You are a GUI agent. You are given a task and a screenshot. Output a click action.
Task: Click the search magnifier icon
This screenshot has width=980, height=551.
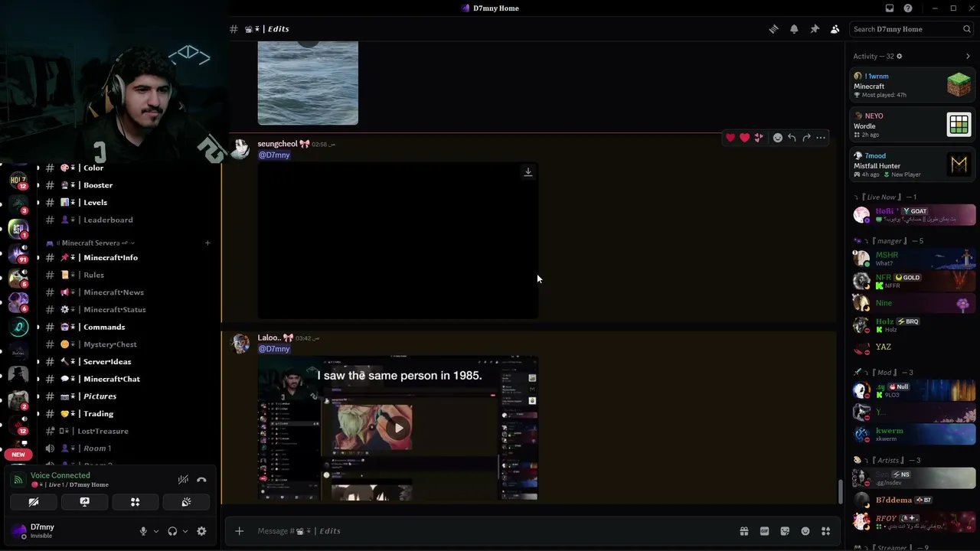967,29
